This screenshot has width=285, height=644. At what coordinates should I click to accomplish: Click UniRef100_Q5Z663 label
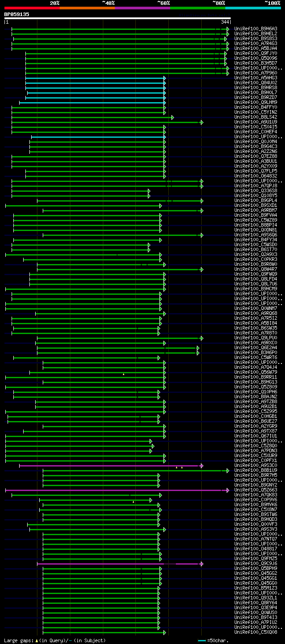coord(256,490)
